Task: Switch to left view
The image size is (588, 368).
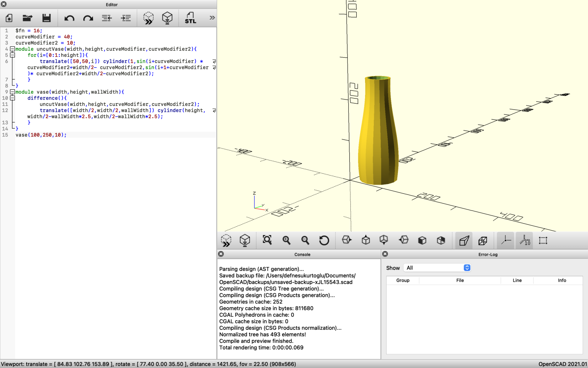Action: tap(404, 240)
